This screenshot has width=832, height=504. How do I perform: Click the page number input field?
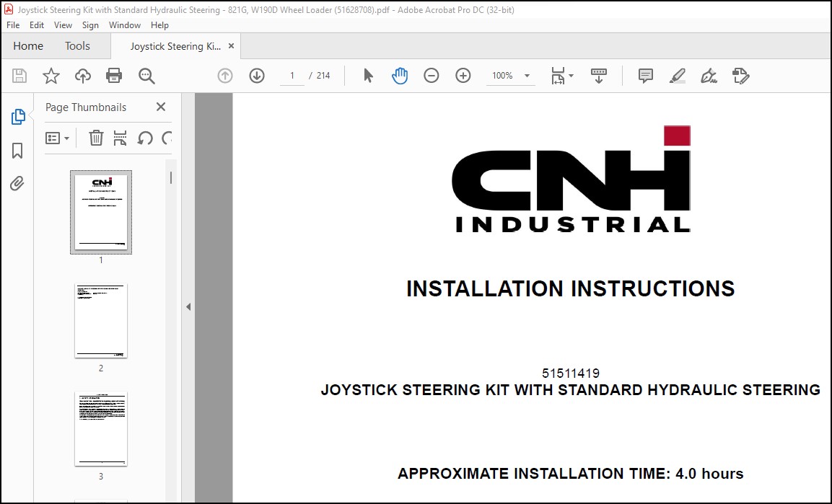click(x=292, y=76)
